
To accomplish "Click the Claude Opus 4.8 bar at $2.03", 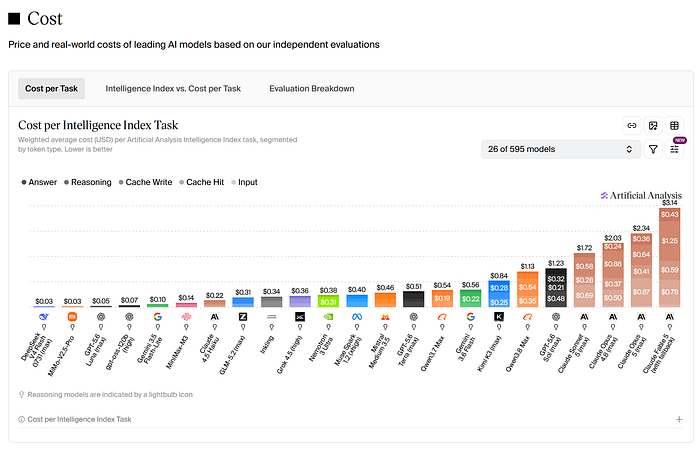I will click(x=613, y=275).
